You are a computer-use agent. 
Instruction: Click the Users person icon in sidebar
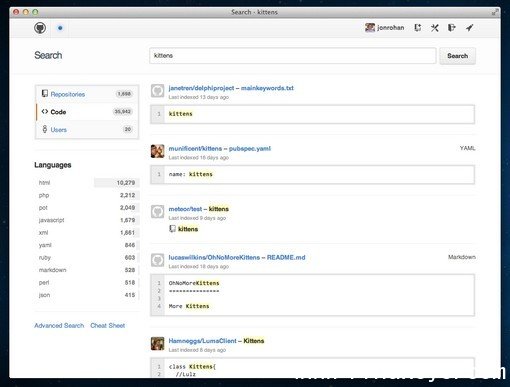(x=45, y=129)
